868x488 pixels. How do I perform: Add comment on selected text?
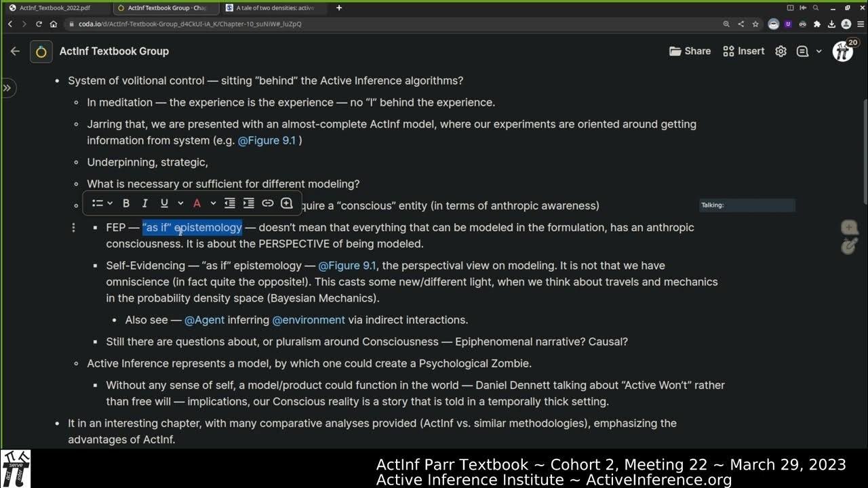tap(287, 203)
